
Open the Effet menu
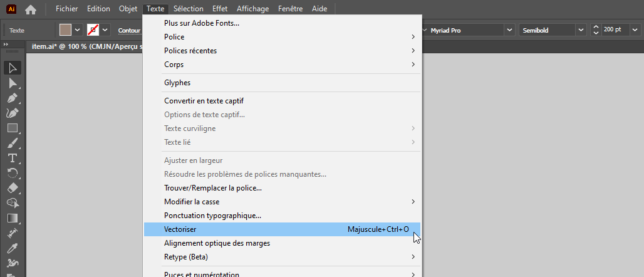point(220,9)
